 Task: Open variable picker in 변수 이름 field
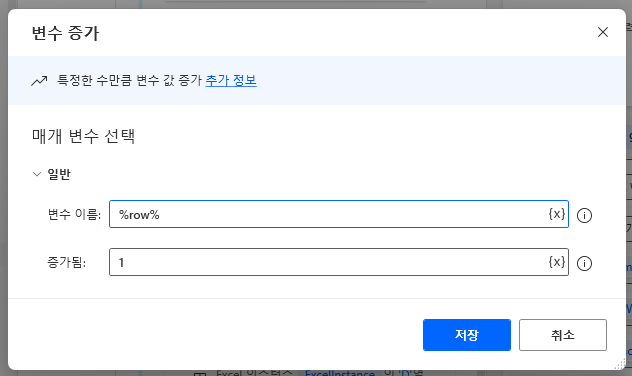click(x=557, y=214)
